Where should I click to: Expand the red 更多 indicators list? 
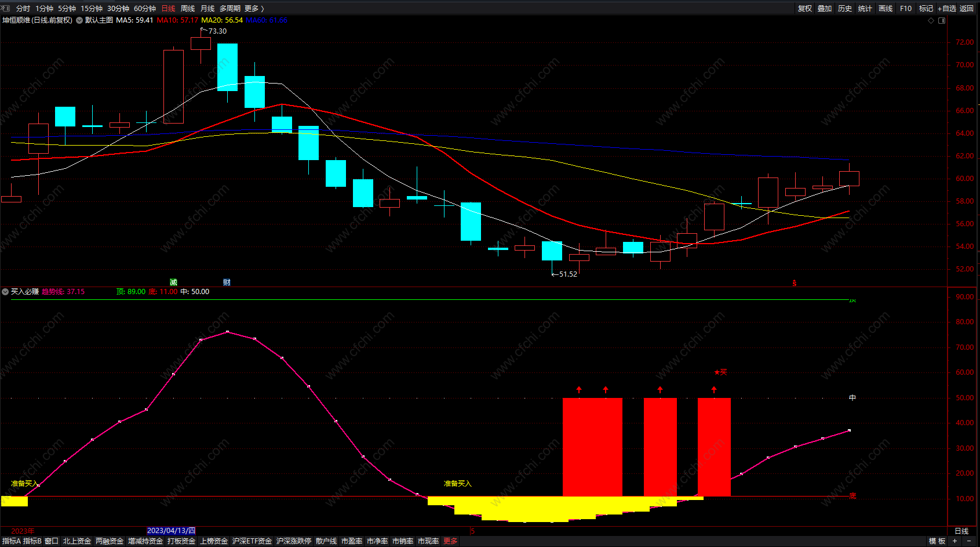click(x=450, y=541)
